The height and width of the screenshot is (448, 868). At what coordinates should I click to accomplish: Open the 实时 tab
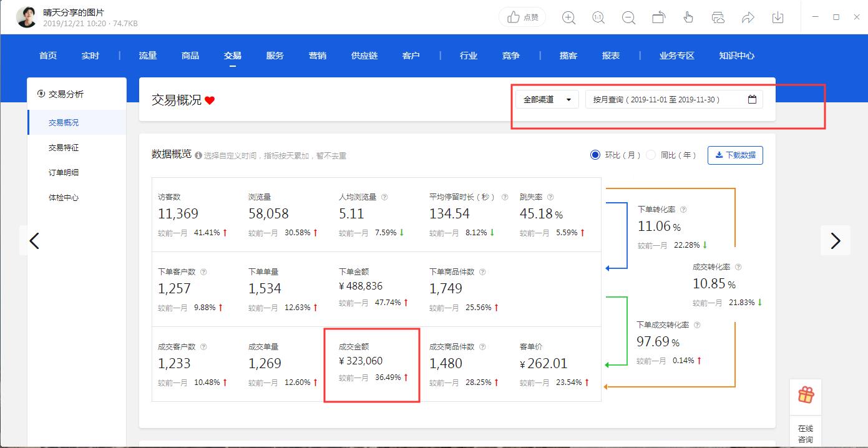click(x=90, y=56)
